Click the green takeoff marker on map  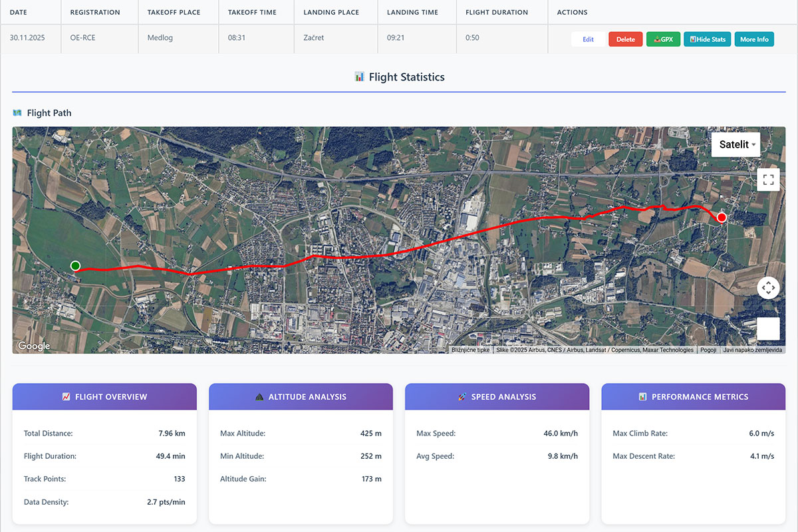[x=75, y=266]
